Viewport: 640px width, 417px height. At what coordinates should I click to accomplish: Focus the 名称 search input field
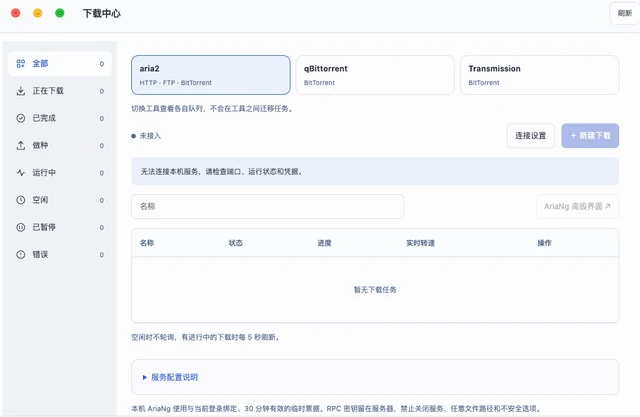coord(267,206)
